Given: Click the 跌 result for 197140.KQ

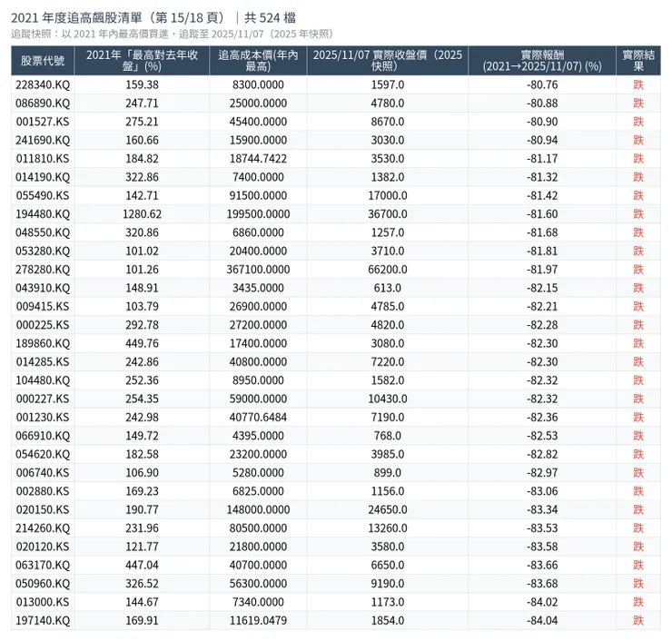Looking at the screenshot, I should click(638, 620).
